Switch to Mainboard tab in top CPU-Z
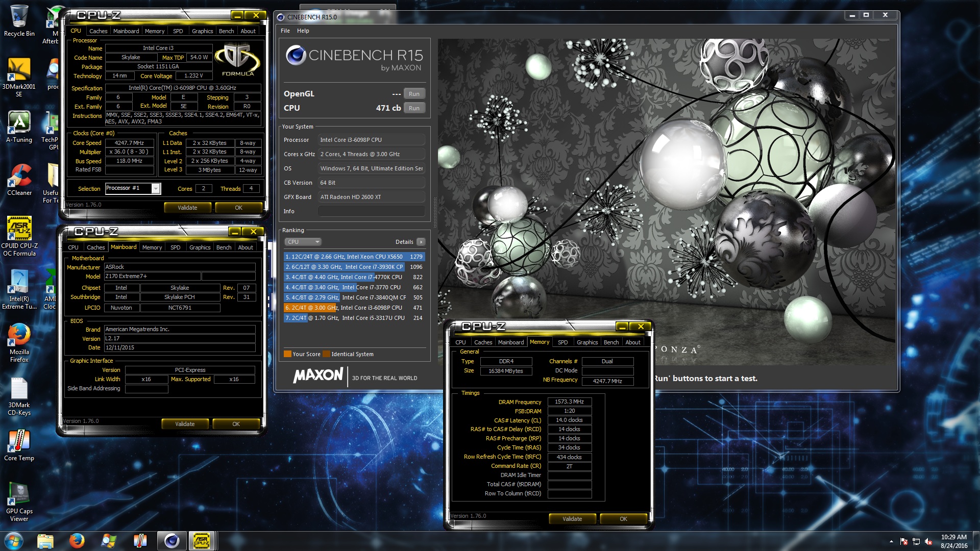980x551 pixels. pos(126,31)
